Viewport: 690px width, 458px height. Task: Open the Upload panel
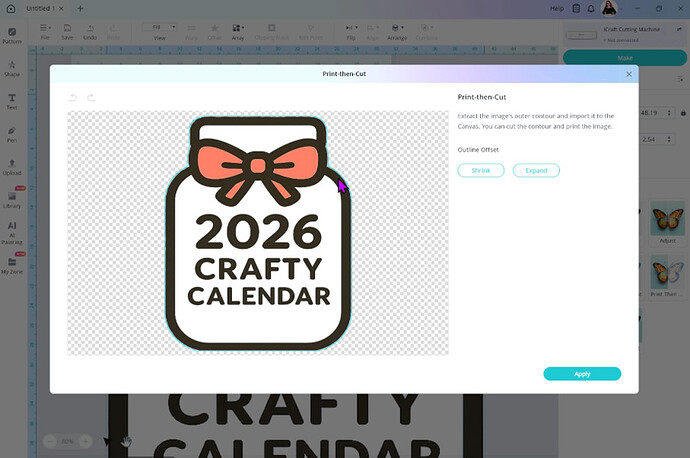(12, 166)
